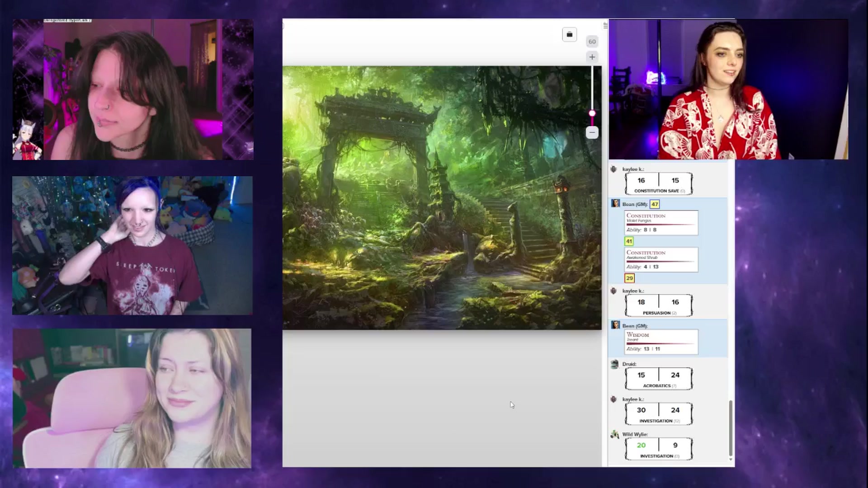The height and width of the screenshot is (488, 868).
Task: Click the Druid avatar icon in chat
Action: click(x=614, y=364)
